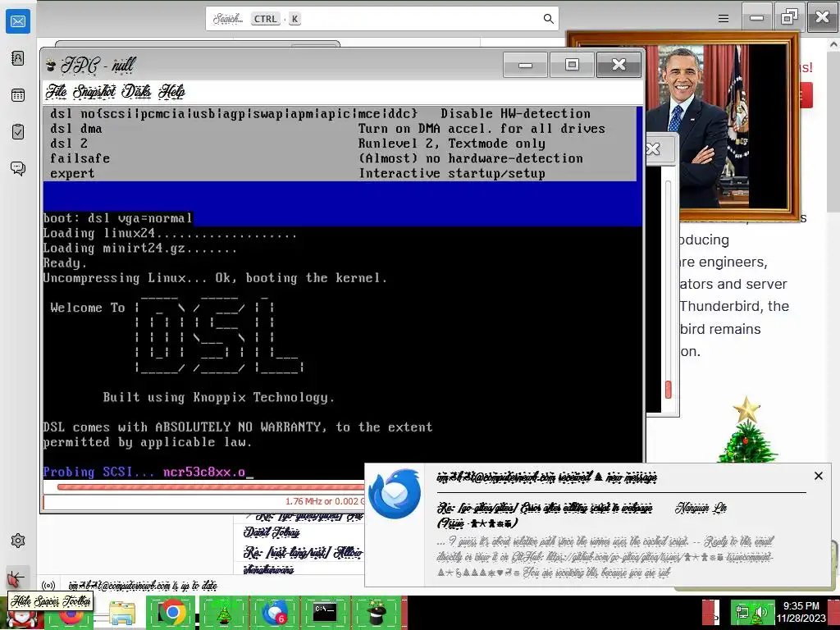
Task: Select the Re: [rust-lang/rust] message row
Action: [x=304, y=552]
